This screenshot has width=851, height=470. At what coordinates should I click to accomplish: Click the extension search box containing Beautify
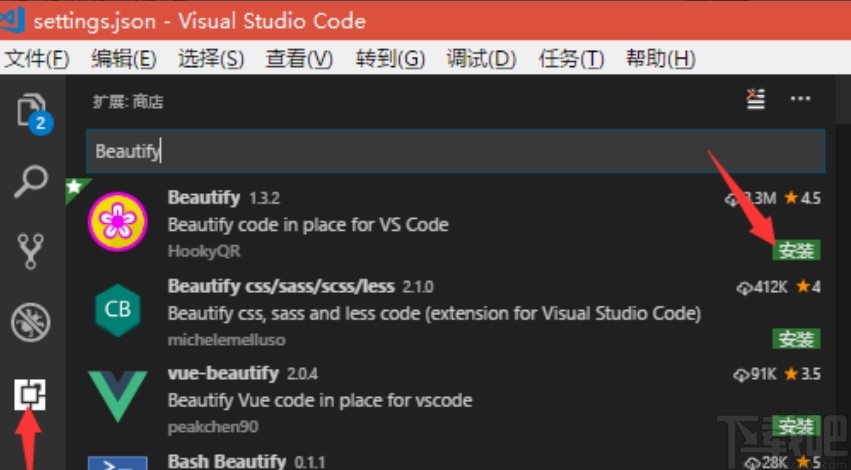point(456,151)
